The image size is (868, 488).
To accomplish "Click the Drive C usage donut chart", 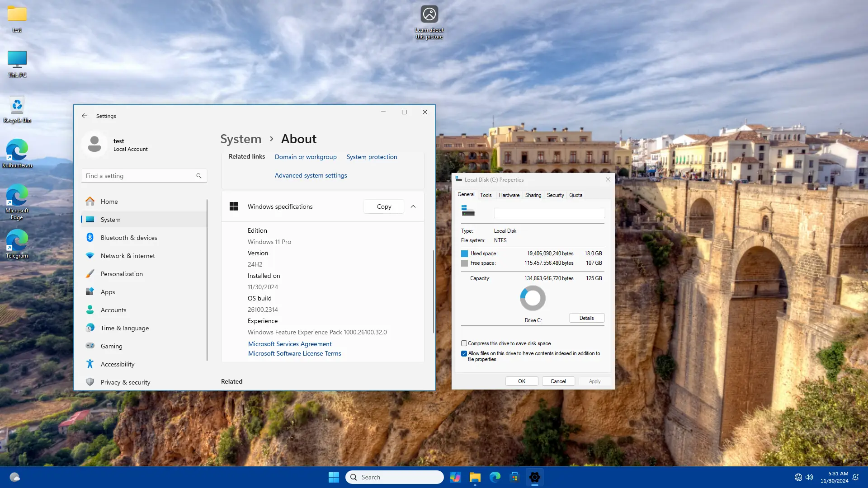I will coord(533,298).
